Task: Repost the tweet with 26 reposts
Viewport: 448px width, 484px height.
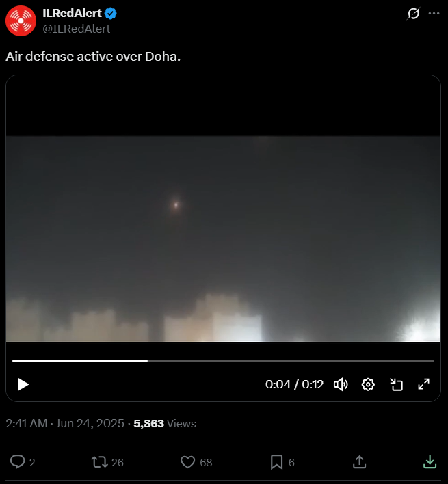Action: pyautogui.click(x=99, y=462)
